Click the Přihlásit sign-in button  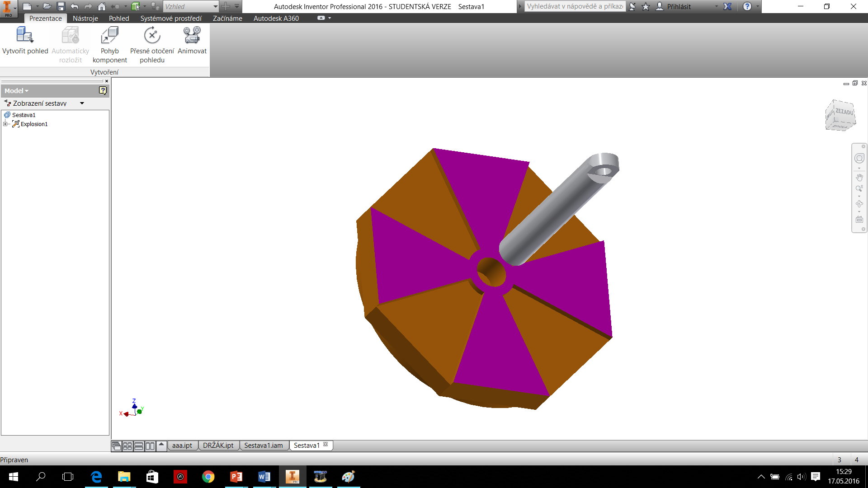tap(678, 6)
